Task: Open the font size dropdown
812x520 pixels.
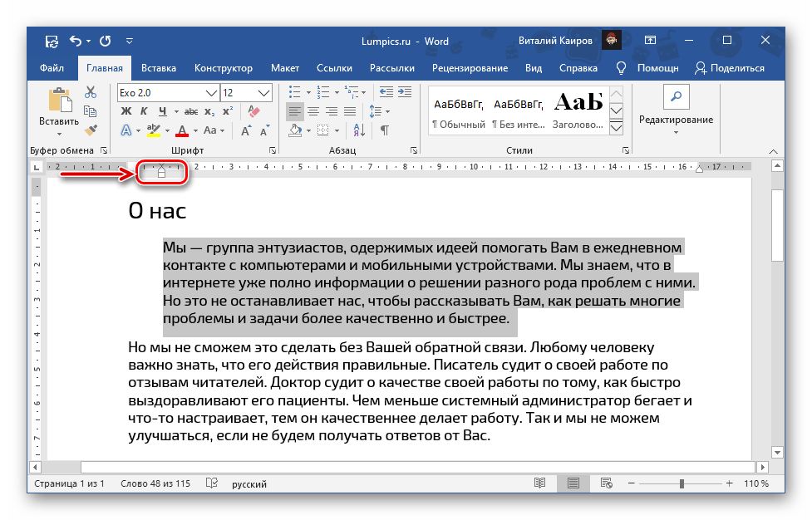Action: (263, 93)
